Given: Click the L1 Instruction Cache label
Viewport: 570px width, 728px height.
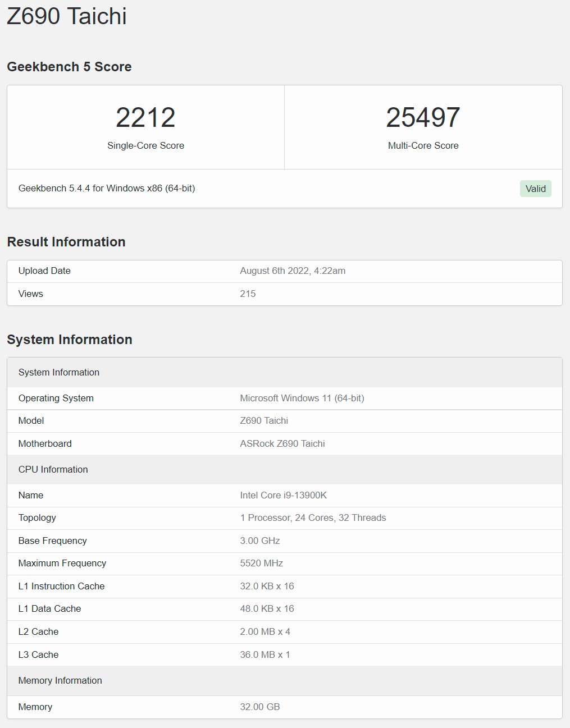Looking at the screenshot, I should pos(62,586).
